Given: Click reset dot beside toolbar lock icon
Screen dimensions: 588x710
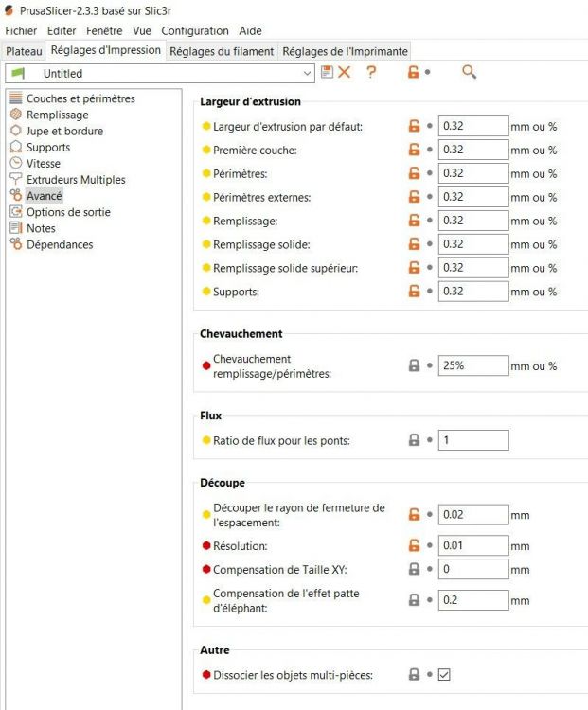Looking at the screenshot, I should point(427,72).
